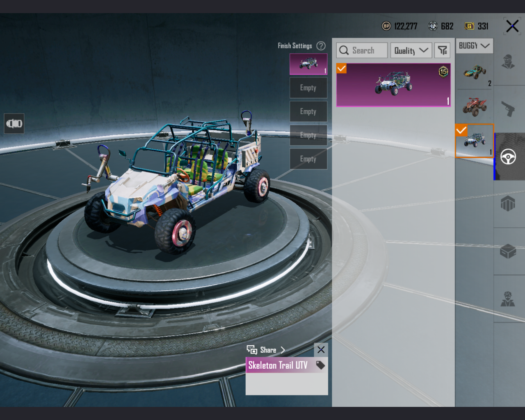Viewport: 525px width, 420px height.
Task: Select the checked UTV vehicle thumbnail
Action: pos(475,141)
